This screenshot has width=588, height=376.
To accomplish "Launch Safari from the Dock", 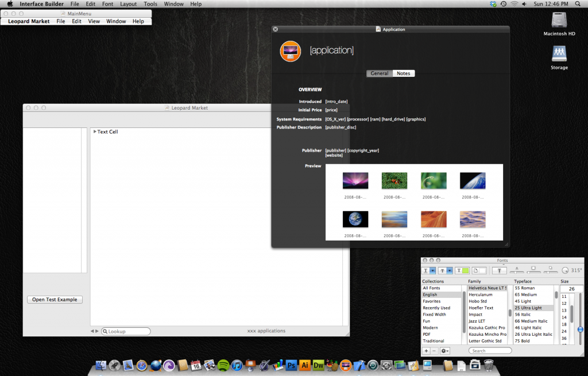I will [x=142, y=365].
